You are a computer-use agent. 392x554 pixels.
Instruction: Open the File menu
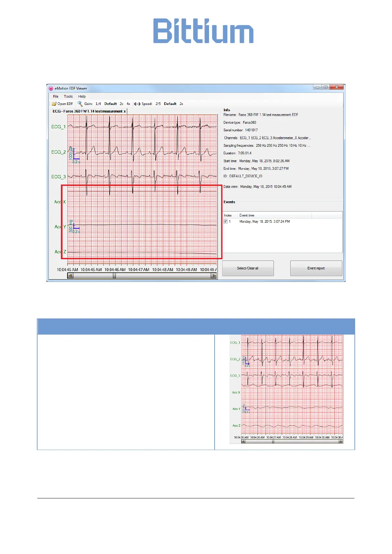tap(56, 96)
